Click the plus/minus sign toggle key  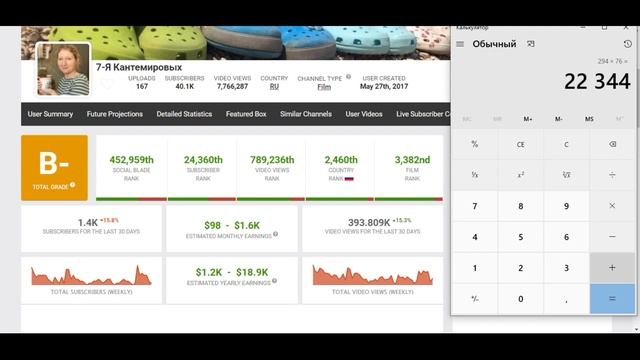coord(475,299)
